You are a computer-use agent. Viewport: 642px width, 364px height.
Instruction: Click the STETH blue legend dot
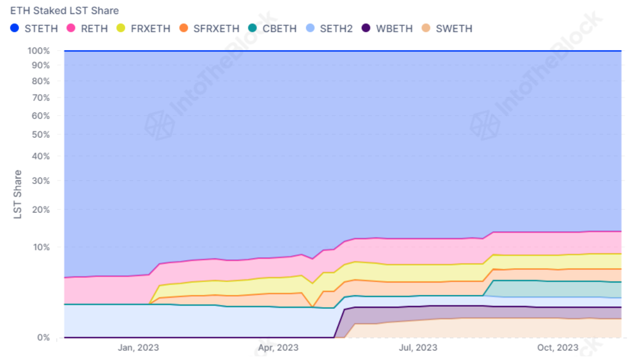point(15,28)
